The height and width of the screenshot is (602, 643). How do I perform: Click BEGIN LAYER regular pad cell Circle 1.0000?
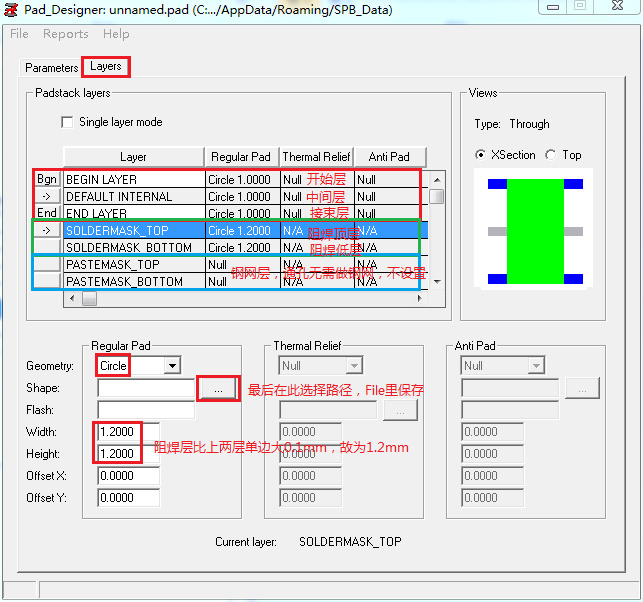point(243,180)
